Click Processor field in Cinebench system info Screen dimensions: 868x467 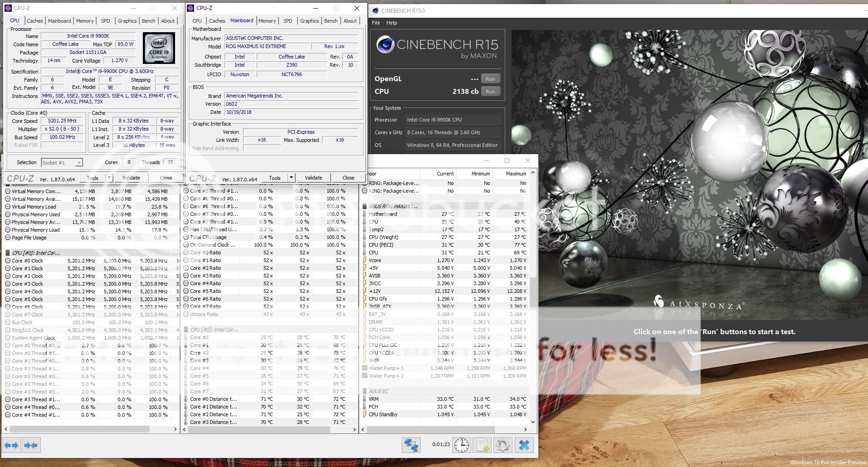(452, 120)
